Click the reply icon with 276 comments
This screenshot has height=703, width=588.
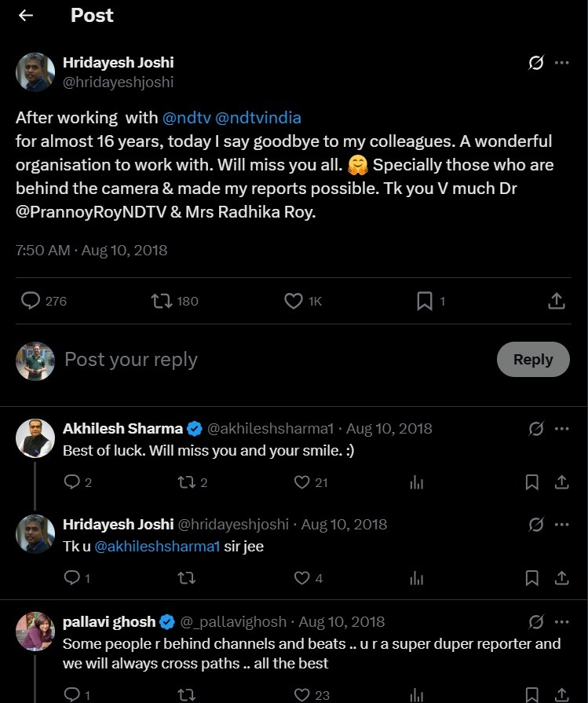tap(31, 301)
